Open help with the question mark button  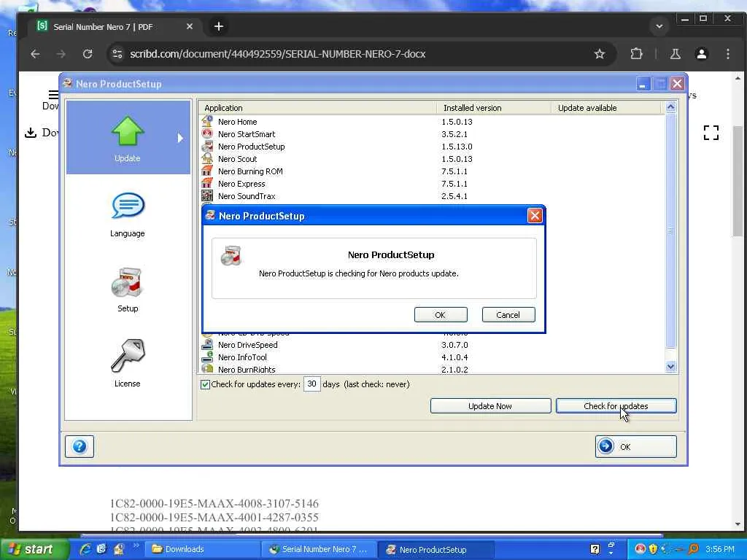[80, 446]
